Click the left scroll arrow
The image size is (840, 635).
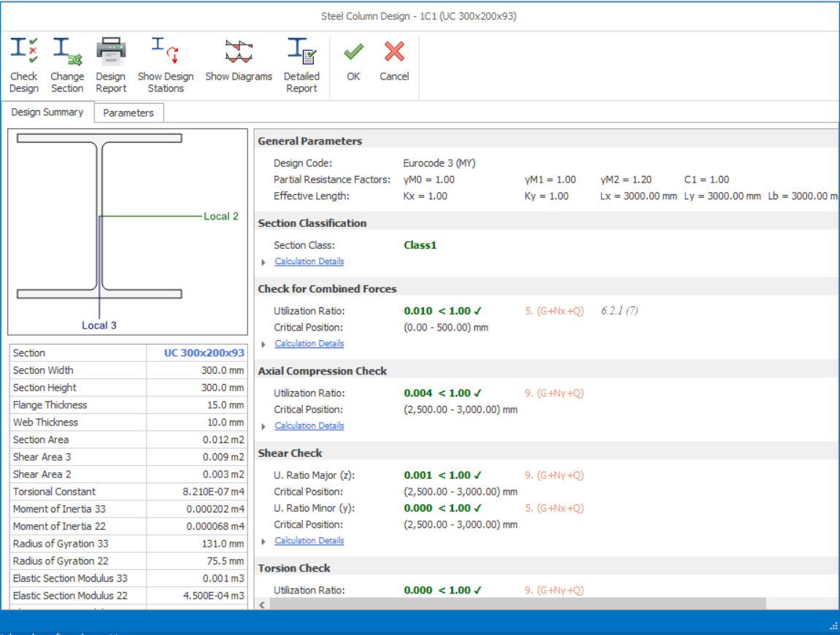tap(261, 604)
